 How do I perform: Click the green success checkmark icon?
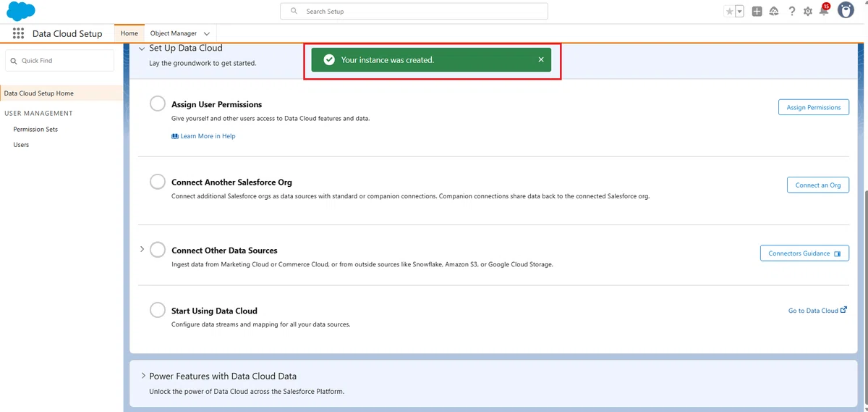tap(329, 59)
